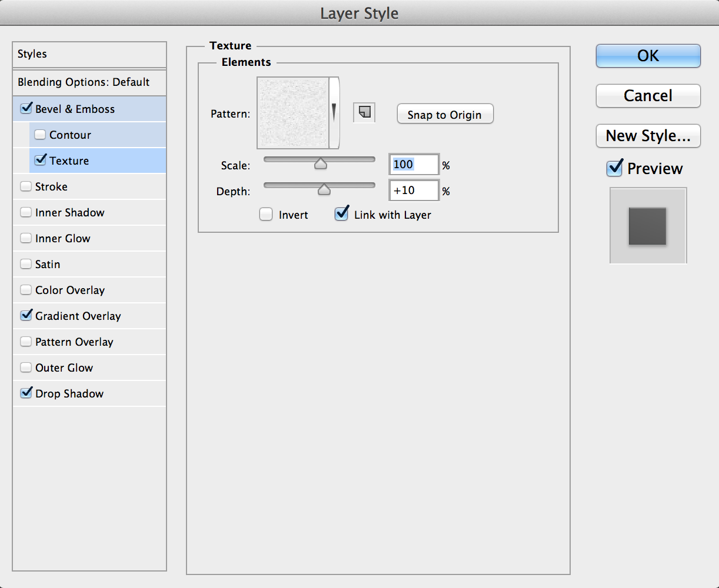The image size is (719, 588).
Task: Enable the Contour checkbox
Action: [40, 135]
